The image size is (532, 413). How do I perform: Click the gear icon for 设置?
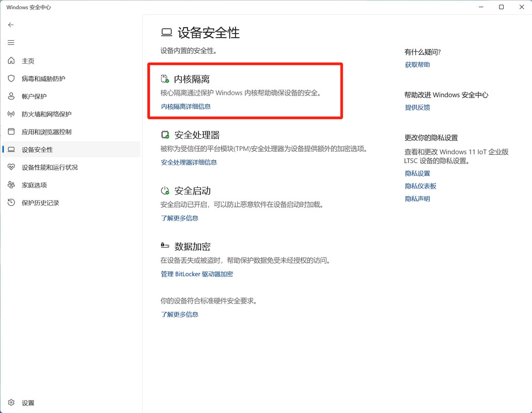click(x=11, y=403)
